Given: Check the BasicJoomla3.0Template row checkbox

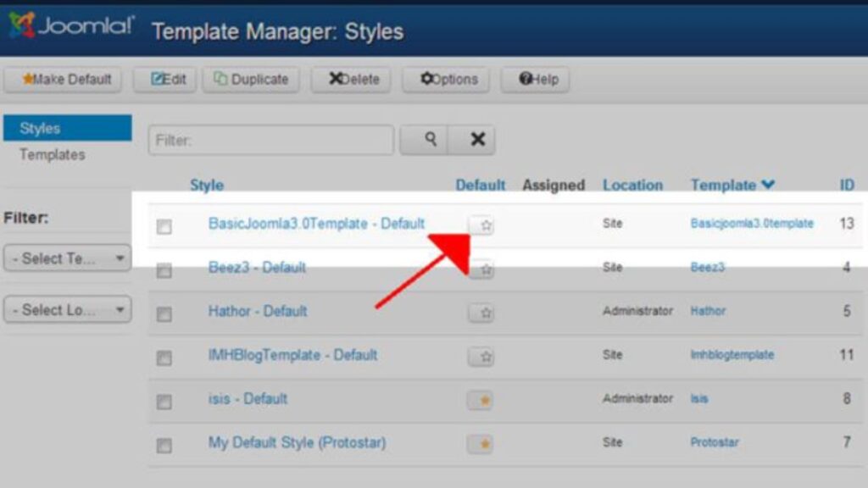Looking at the screenshot, I should [x=164, y=226].
